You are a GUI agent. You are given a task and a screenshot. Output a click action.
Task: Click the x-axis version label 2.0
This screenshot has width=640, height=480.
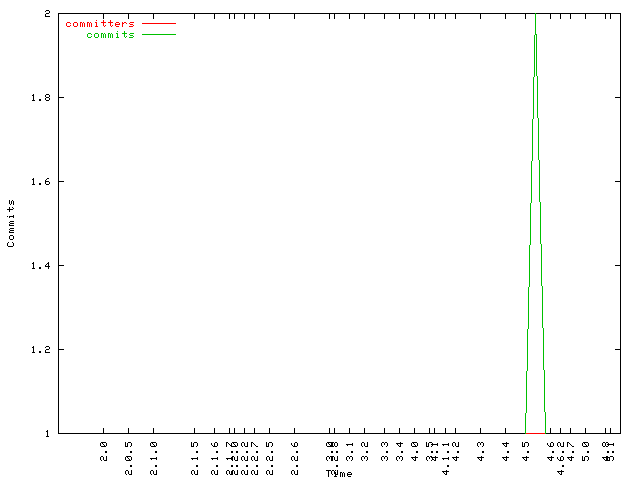tap(104, 449)
